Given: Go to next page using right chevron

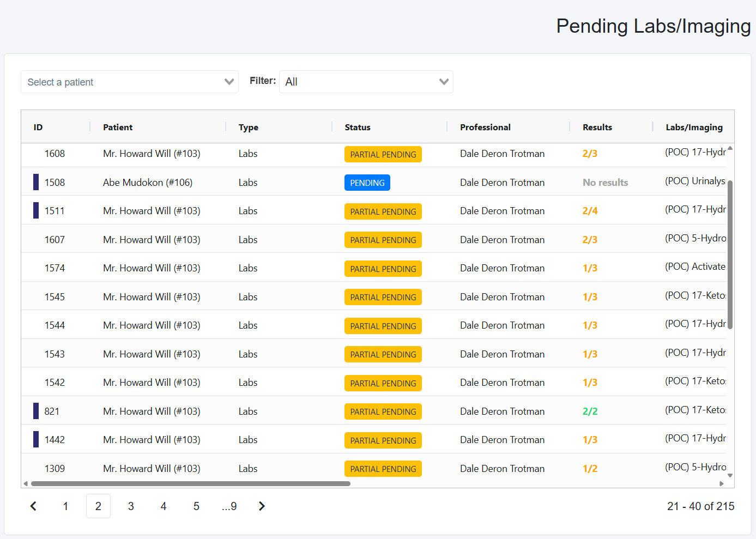Looking at the screenshot, I should click(262, 506).
